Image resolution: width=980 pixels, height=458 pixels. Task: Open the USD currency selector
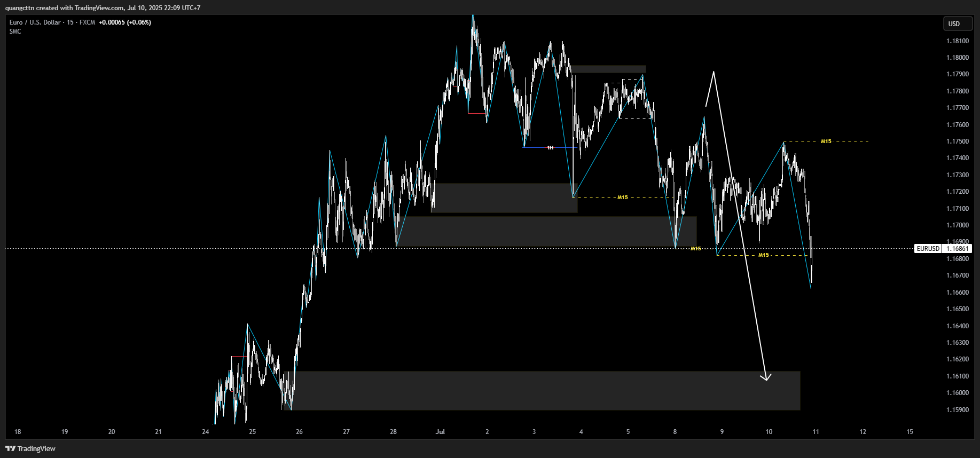pos(958,23)
